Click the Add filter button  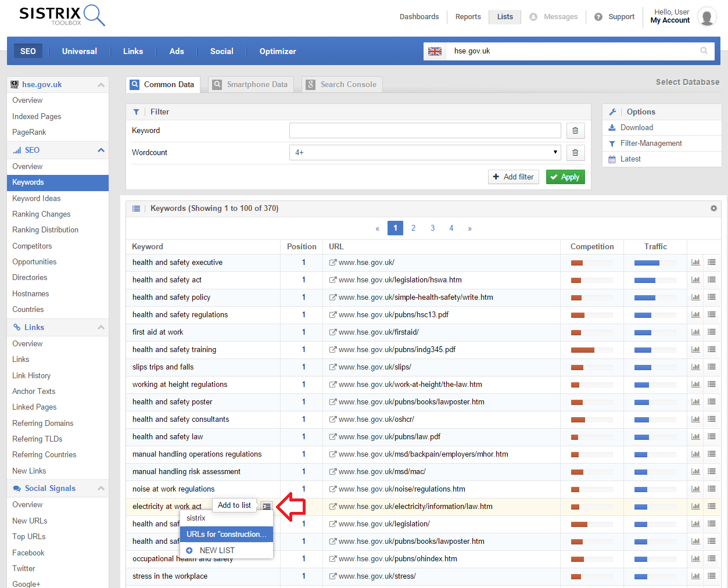coord(514,177)
